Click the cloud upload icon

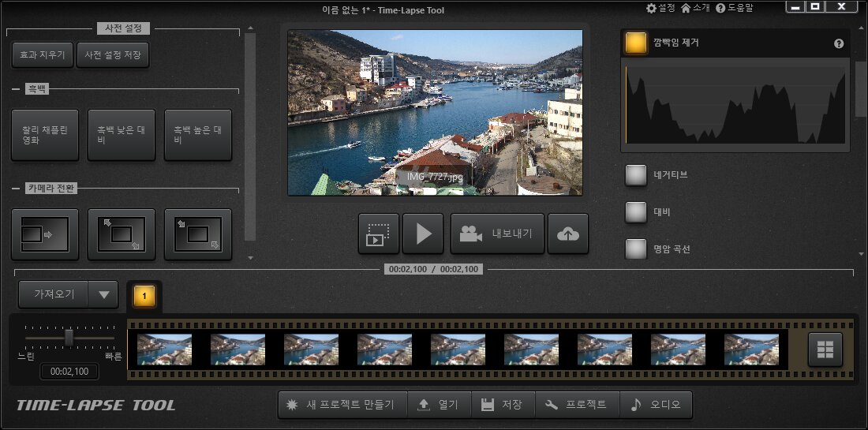point(568,234)
